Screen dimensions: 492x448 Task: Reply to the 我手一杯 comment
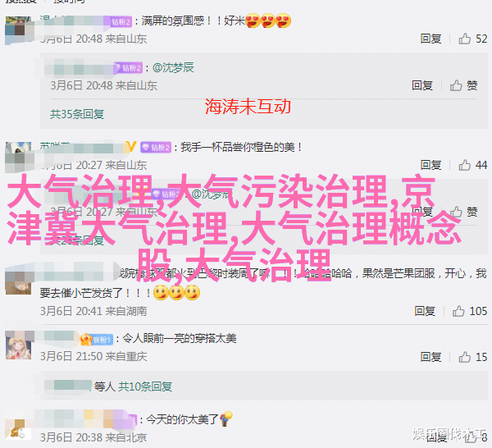click(x=430, y=165)
